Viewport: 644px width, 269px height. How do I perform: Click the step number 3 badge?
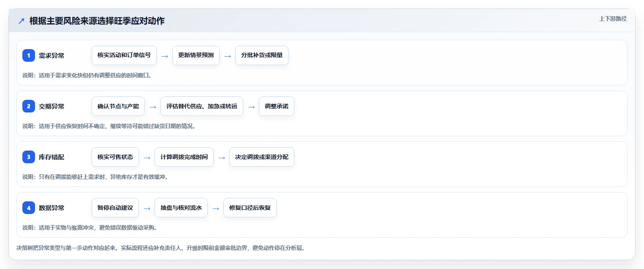(x=29, y=157)
